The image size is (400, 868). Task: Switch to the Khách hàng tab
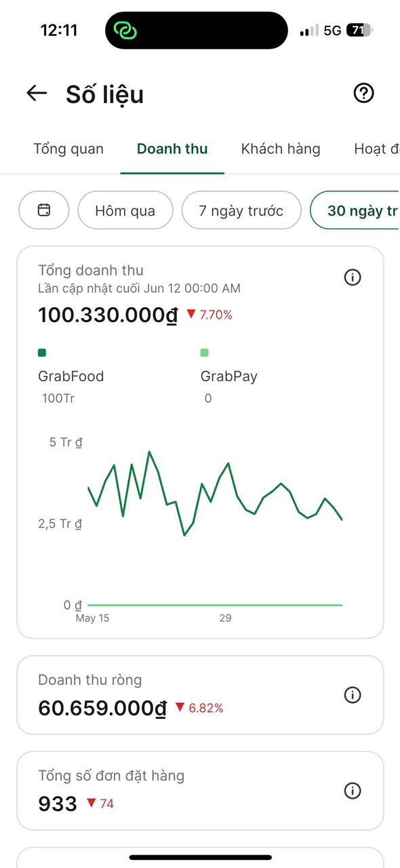pyautogui.click(x=281, y=149)
